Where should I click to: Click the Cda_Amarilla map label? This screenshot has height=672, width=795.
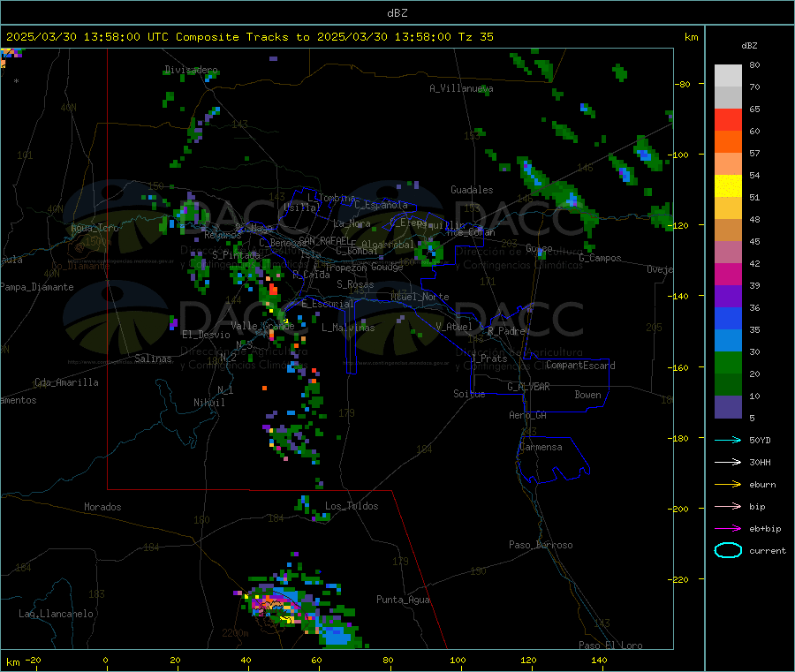pos(66,382)
